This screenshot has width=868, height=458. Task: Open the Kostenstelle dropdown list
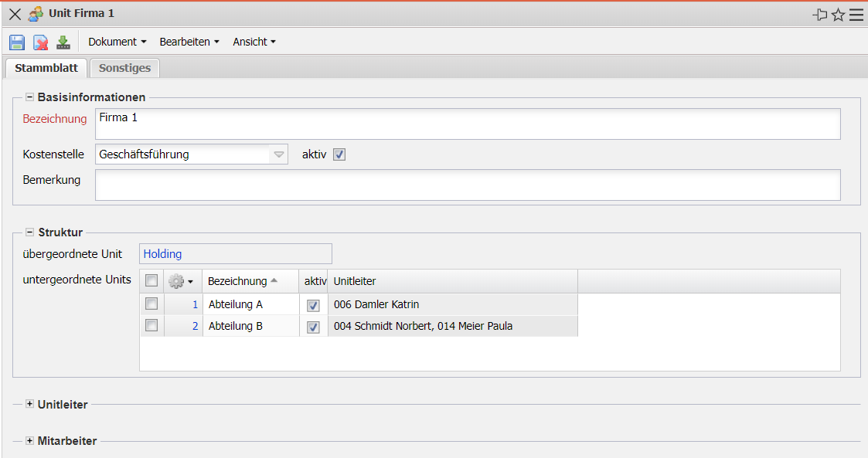pos(279,154)
